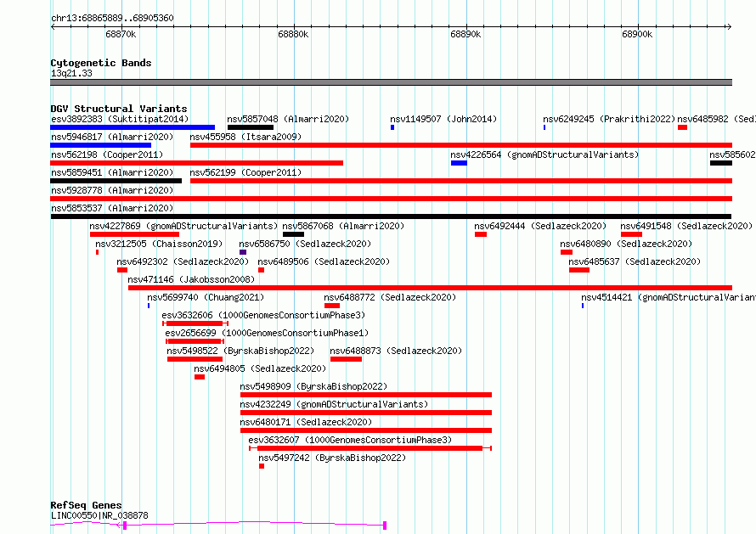The image size is (756, 534).
Task: Open the nsv5853537 (Almarri2020) variant label
Action: tap(112, 208)
